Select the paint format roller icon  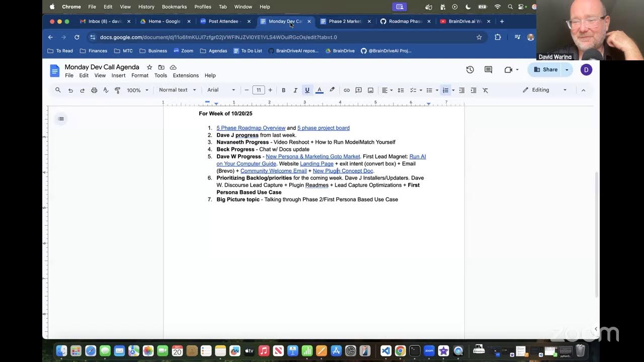coord(117,90)
